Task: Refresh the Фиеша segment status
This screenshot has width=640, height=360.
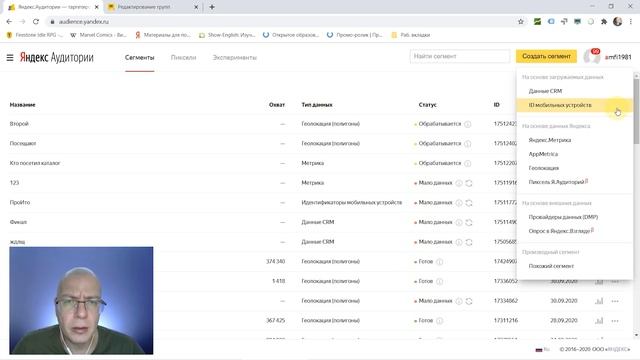Action: [x=469, y=222]
